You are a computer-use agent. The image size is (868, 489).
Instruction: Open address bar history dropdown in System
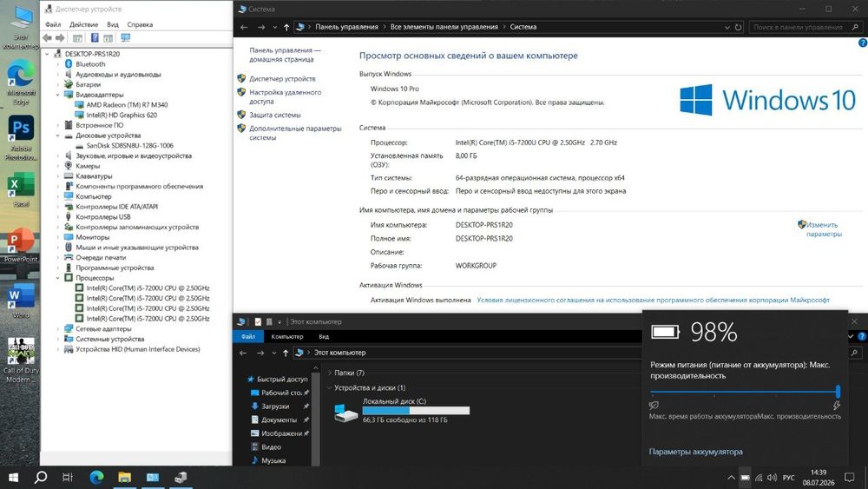coord(727,27)
